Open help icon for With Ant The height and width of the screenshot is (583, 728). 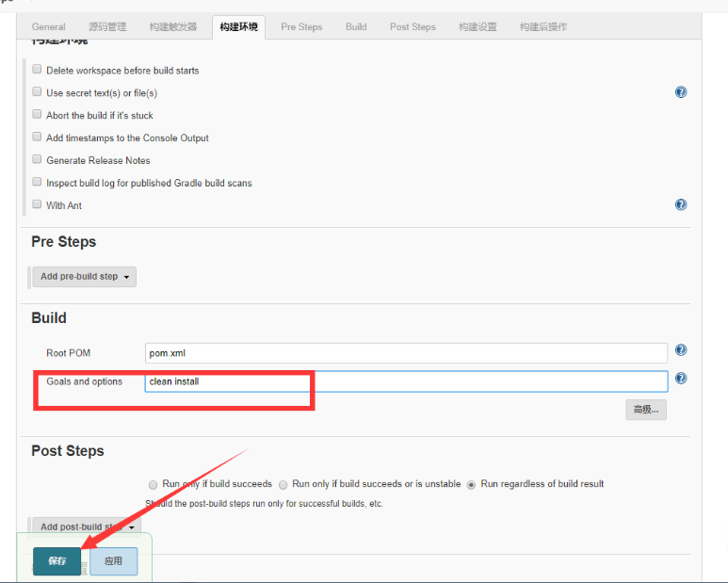coord(681,204)
